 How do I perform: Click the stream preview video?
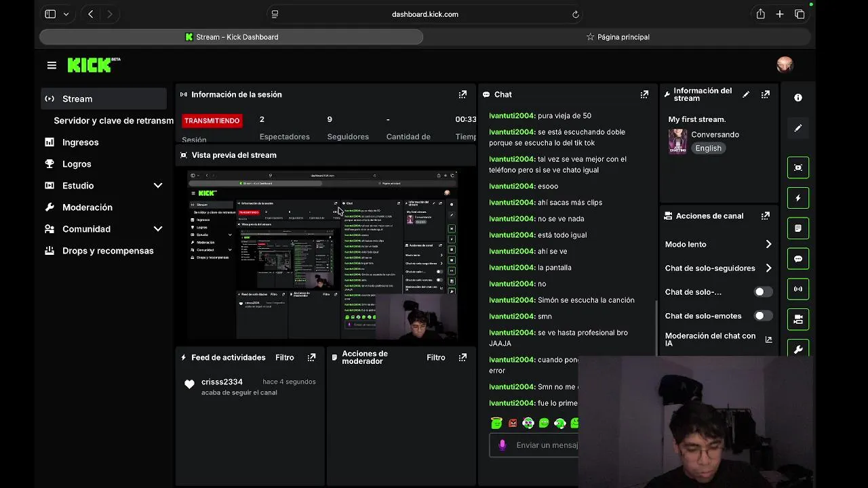323,255
